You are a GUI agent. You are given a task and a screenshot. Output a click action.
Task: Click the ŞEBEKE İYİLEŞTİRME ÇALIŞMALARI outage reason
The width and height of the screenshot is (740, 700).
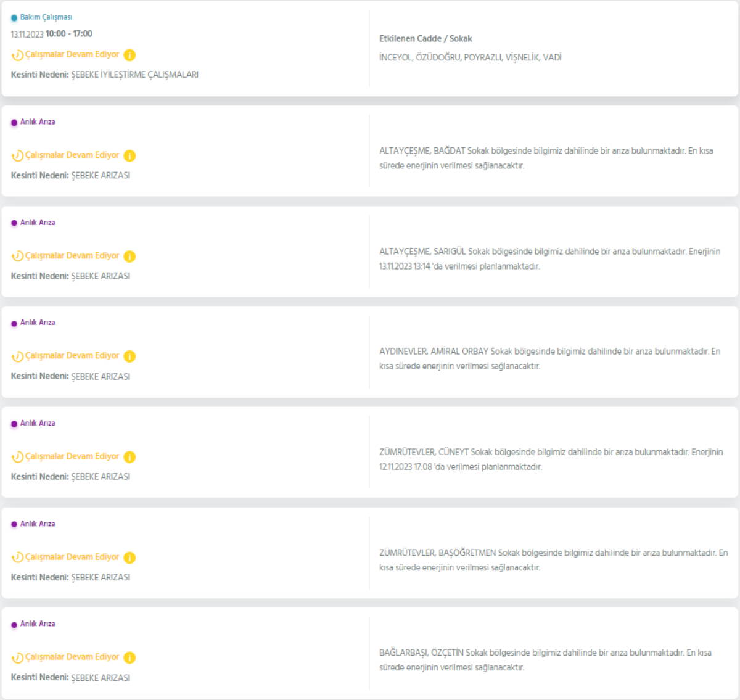click(134, 75)
